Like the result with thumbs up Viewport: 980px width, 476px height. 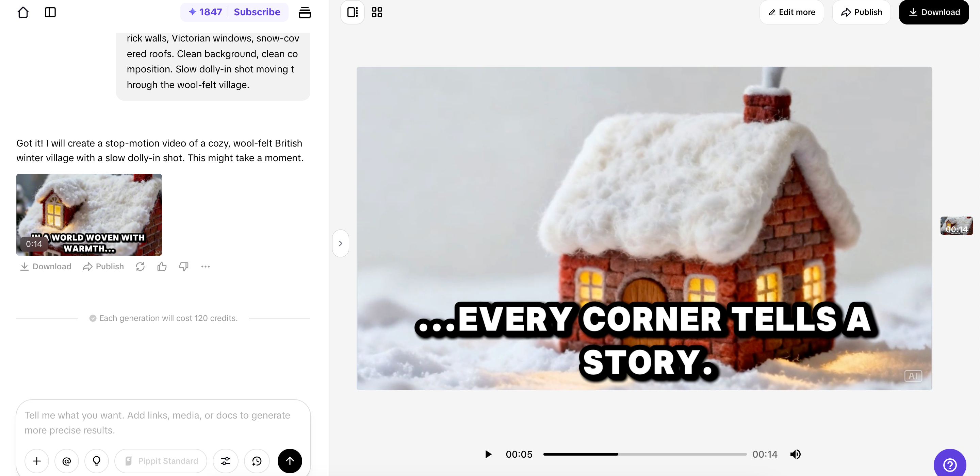[x=162, y=266]
